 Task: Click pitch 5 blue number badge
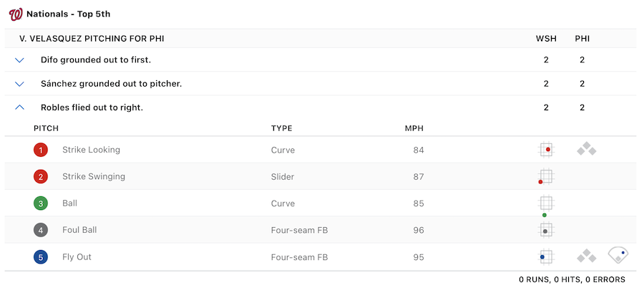click(42, 257)
